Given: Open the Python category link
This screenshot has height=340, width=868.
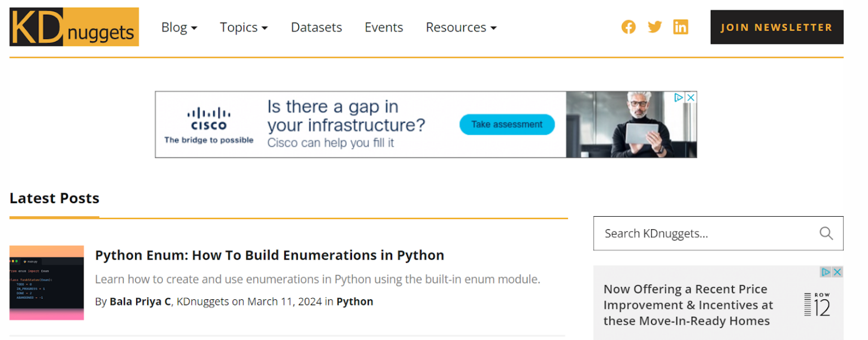Looking at the screenshot, I should 355,302.
